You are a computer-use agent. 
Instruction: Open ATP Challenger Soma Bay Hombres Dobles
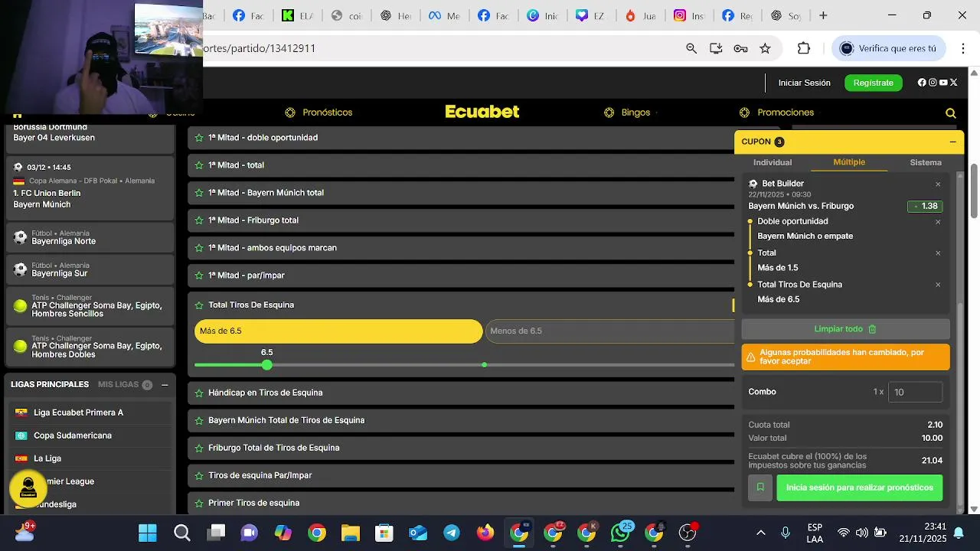[x=90, y=346]
